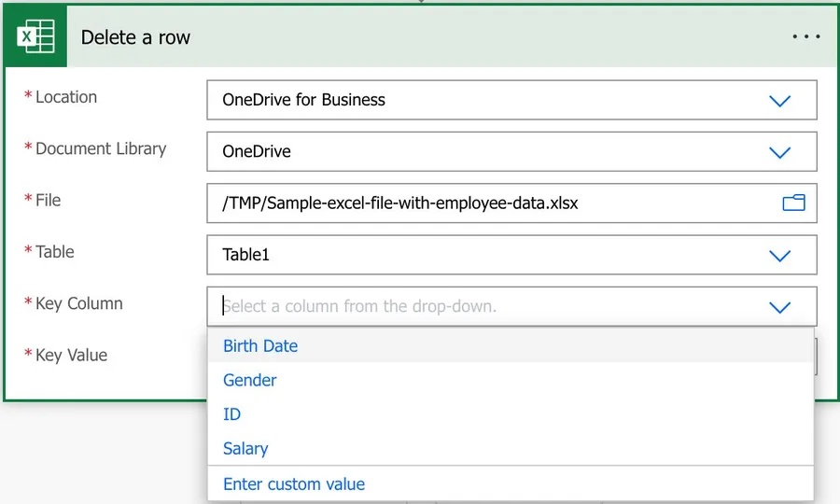Click the File path text field
The height and width of the screenshot is (504, 840).
(485, 203)
